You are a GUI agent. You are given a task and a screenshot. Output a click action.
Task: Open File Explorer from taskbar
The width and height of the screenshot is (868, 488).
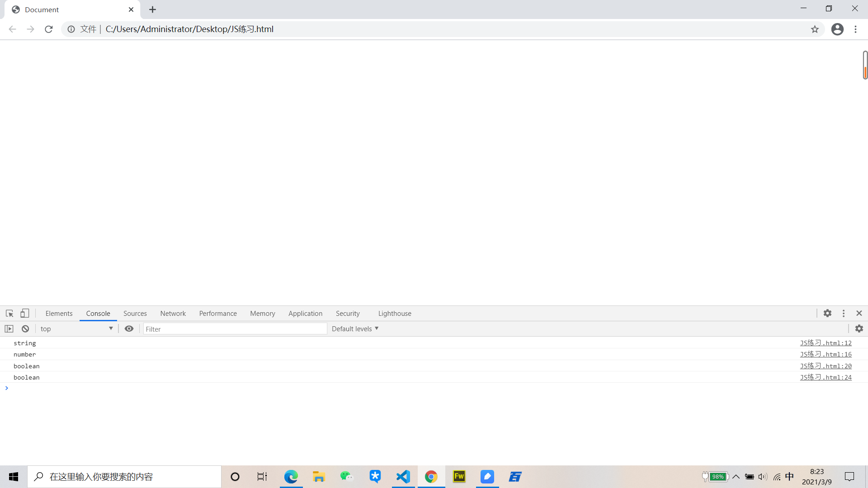[319, 477]
